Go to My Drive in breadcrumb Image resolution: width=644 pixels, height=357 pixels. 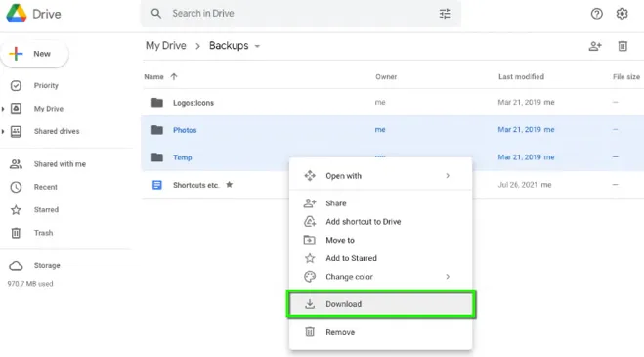166,46
